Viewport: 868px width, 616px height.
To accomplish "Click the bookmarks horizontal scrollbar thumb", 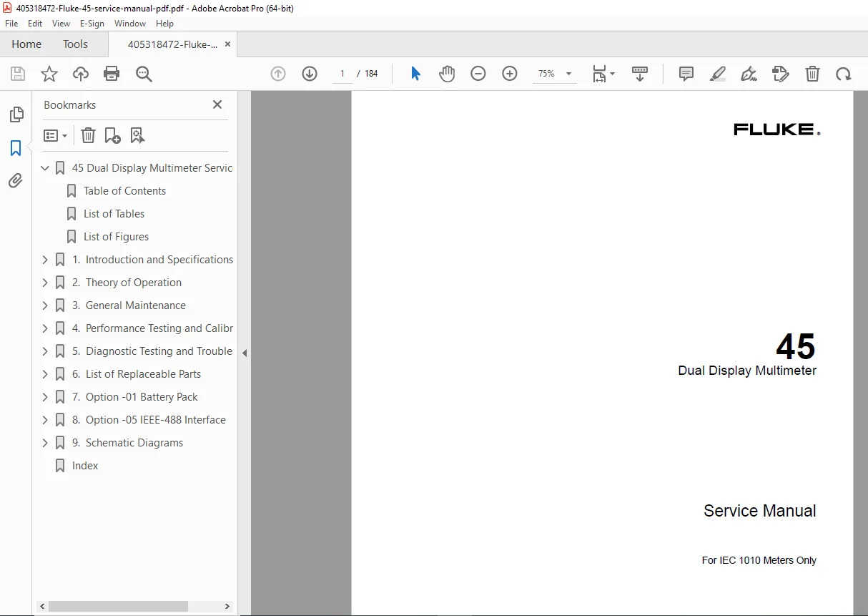I will point(118,606).
